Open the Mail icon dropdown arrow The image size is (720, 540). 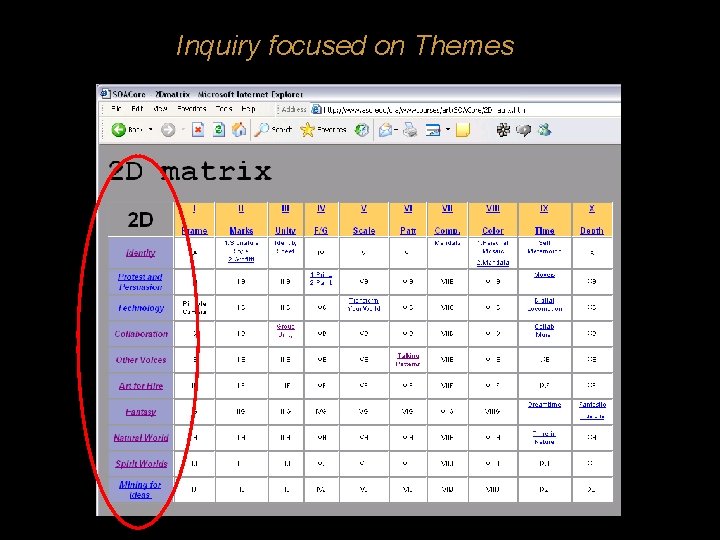coord(396,130)
